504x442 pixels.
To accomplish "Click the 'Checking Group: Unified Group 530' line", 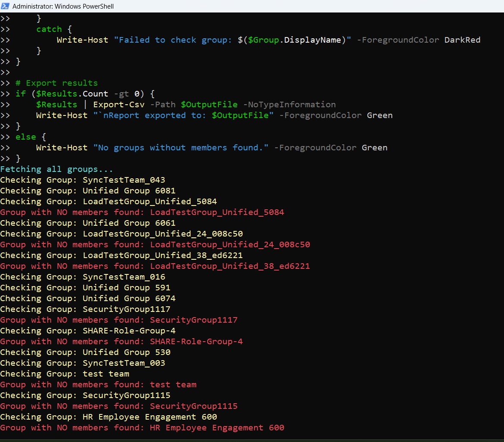I will [85, 352].
